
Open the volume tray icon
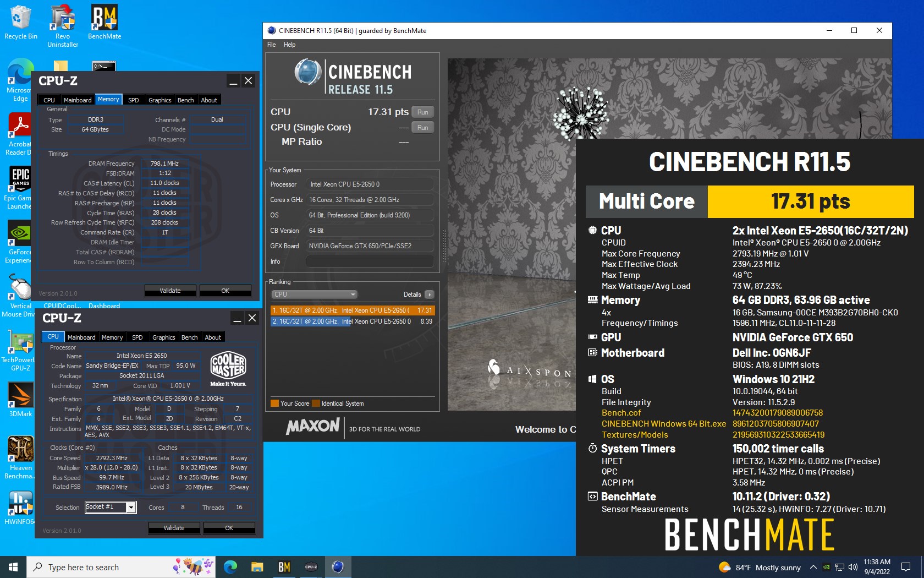point(853,567)
